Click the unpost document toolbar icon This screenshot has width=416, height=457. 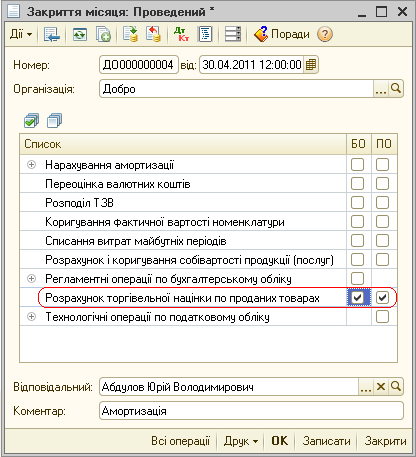[154, 34]
